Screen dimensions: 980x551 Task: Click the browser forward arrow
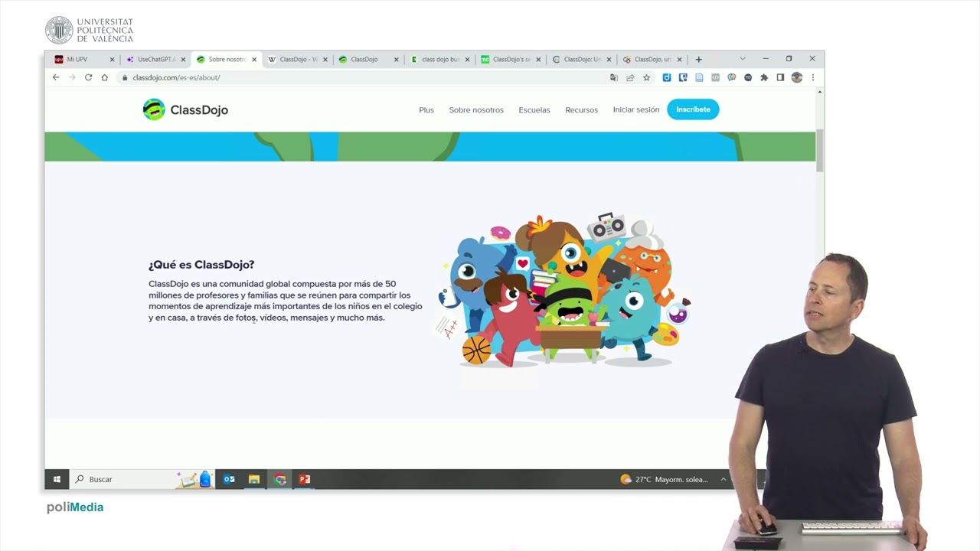tap(72, 77)
